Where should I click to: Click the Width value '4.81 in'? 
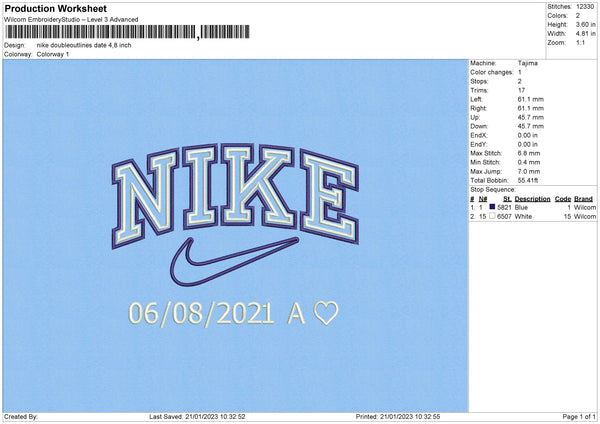pos(585,34)
